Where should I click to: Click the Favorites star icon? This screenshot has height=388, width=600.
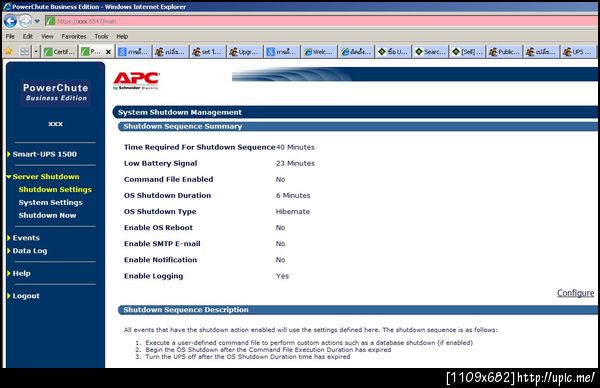[8, 51]
